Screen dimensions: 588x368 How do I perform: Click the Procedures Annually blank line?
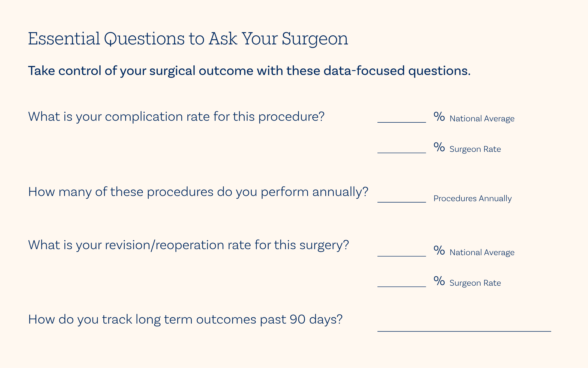point(401,199)
